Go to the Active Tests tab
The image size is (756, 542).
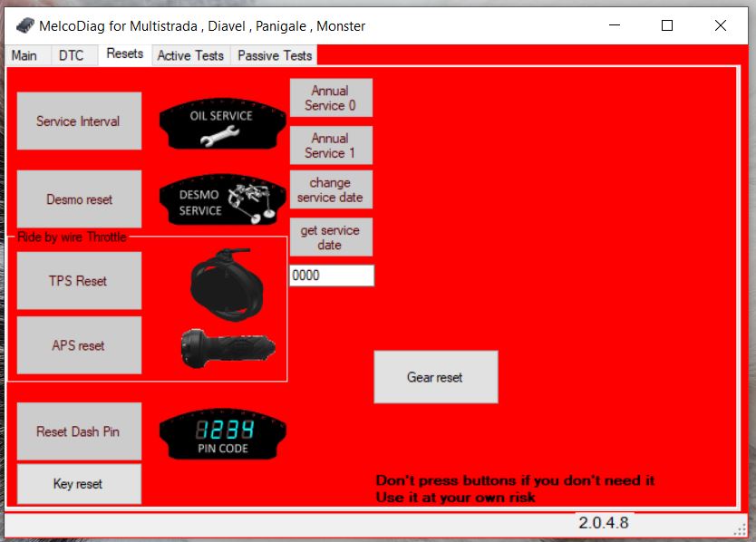tap(190, 55)
